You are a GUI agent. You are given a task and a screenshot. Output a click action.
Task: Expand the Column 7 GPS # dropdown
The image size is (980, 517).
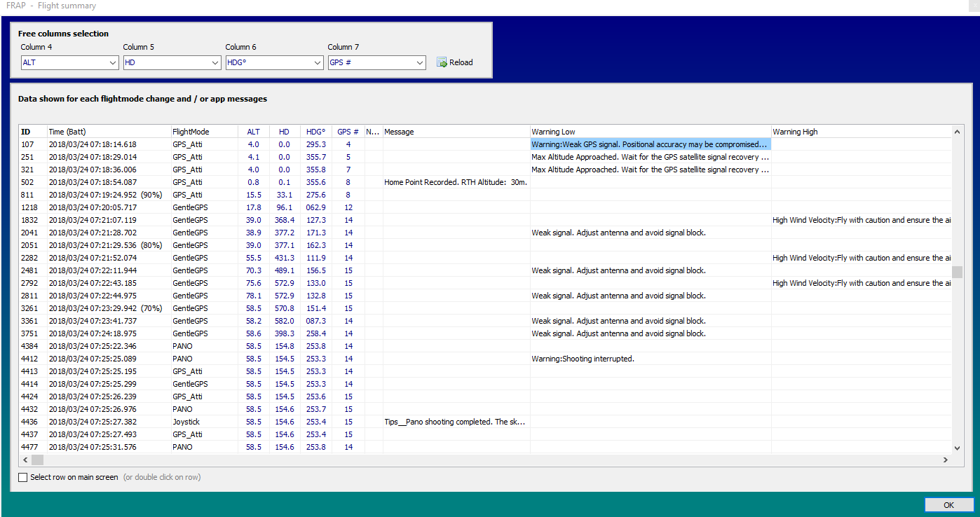[x=377, y=62]
